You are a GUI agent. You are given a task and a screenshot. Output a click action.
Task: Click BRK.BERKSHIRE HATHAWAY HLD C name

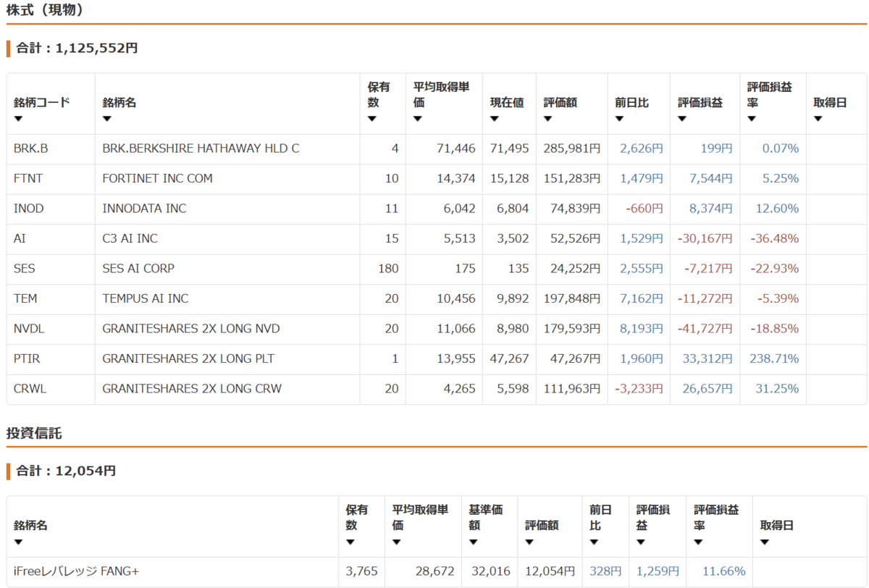coord(201,148)
